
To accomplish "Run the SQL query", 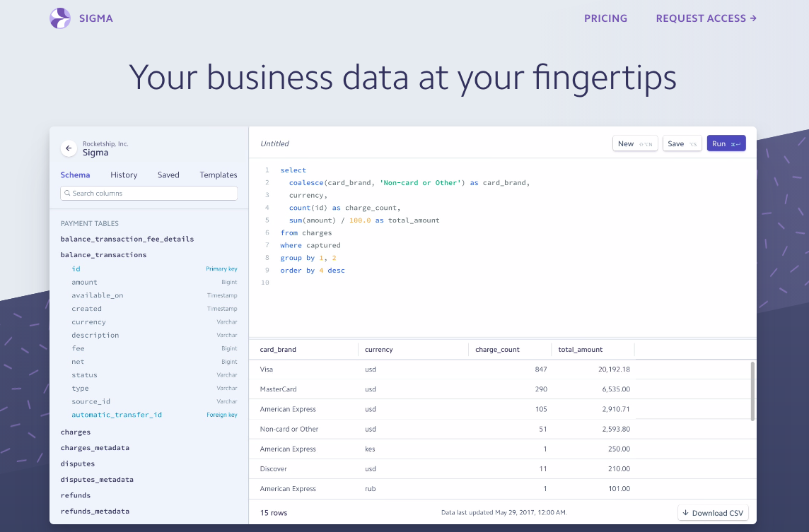I will tap(726, 144).
